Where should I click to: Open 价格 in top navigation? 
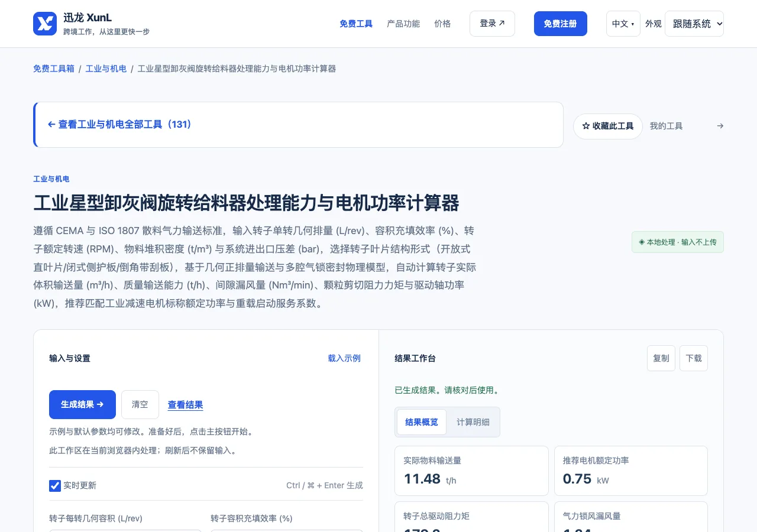click(x=442, y=24)
